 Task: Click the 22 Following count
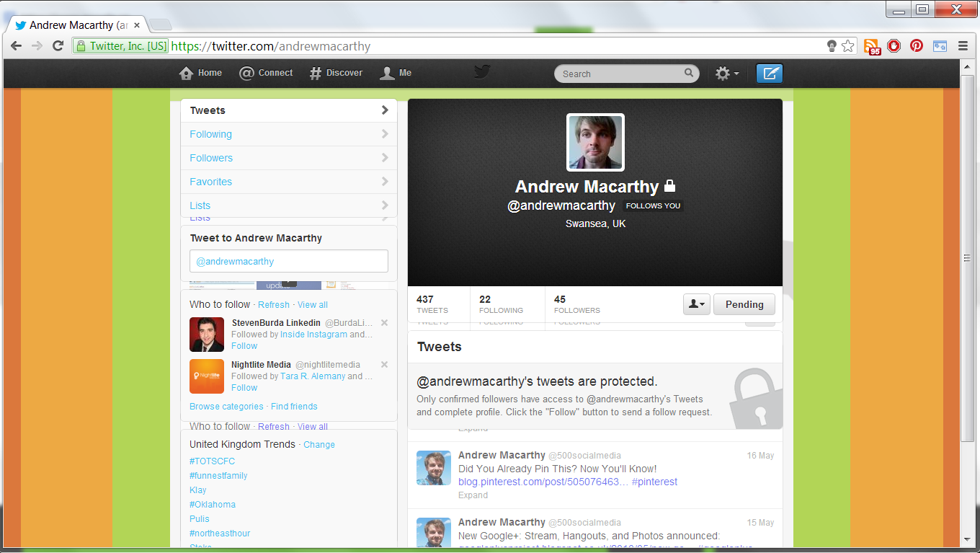click(501, 304)
